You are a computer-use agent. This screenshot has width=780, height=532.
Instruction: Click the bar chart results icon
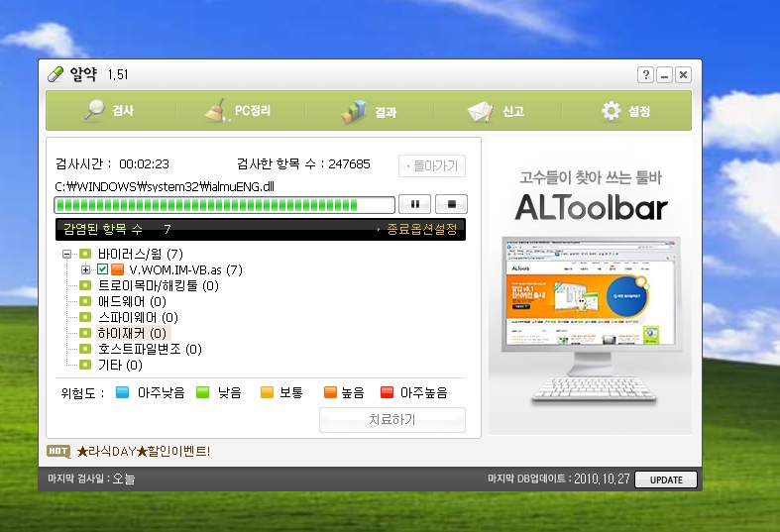(x=354, y=112)
